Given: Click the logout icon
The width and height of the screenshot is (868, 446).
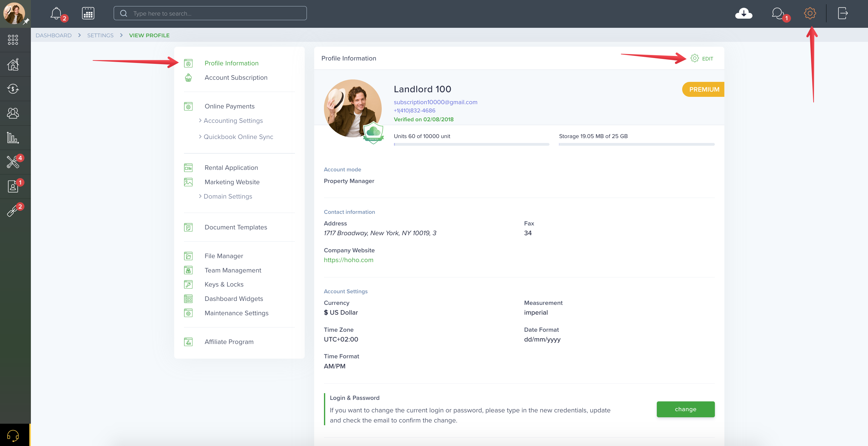Looking at the screenshot, I should click(843, 13).
